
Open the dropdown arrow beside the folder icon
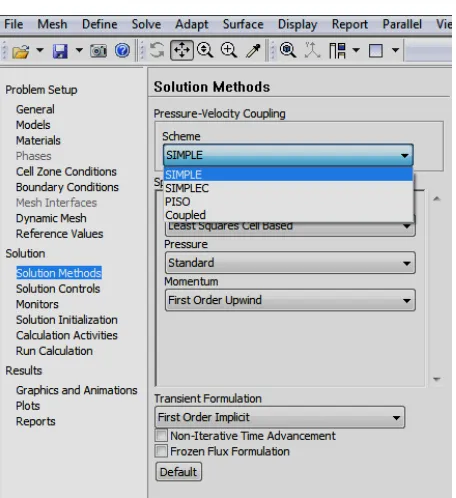[x=40, y=50]
